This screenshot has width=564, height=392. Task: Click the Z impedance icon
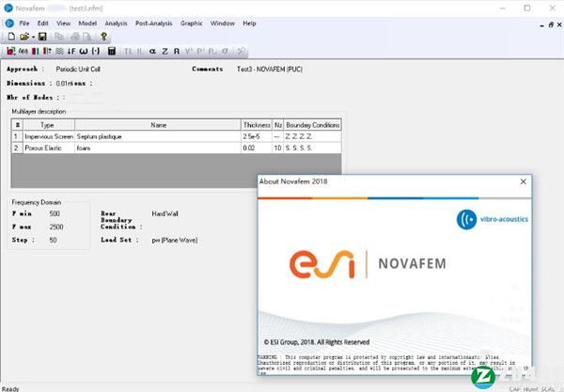164,52
